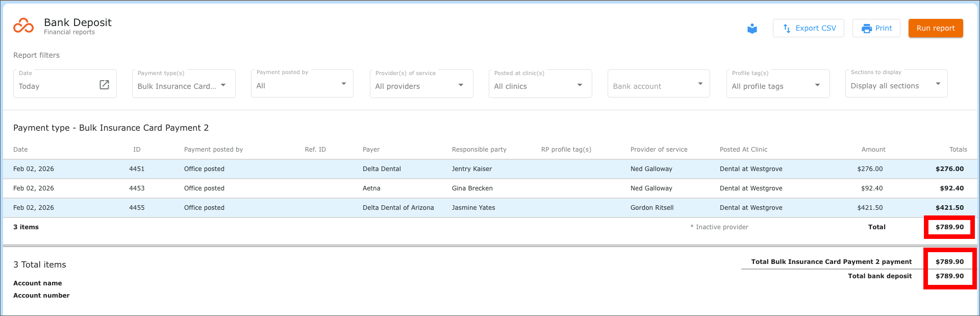Click responsible party Jasmine Yates
The height and width of the screenshot is (316, 980).
coord(473,208)
